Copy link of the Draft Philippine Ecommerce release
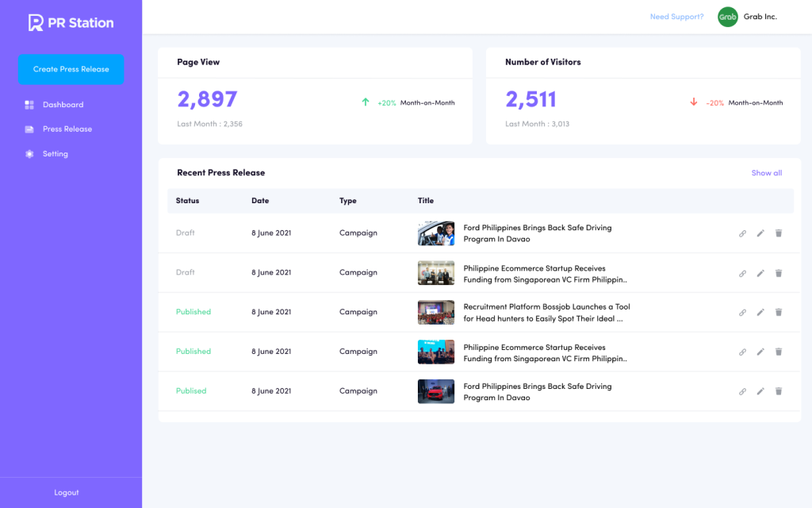 click(742, 273)
